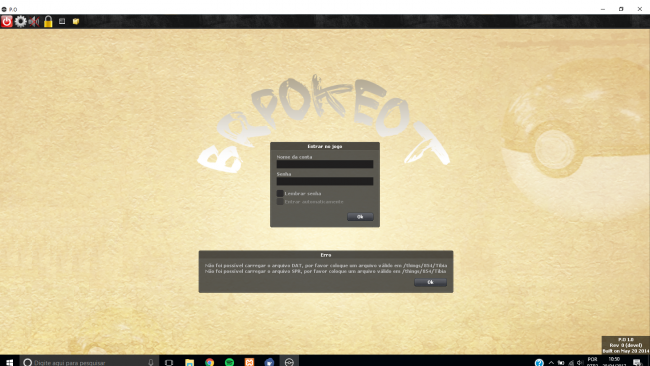Image resolution: width=650 pixels, height=366 pixels.
Task: Toggle the muted speaker audio icon
Action: pos(34,21)
